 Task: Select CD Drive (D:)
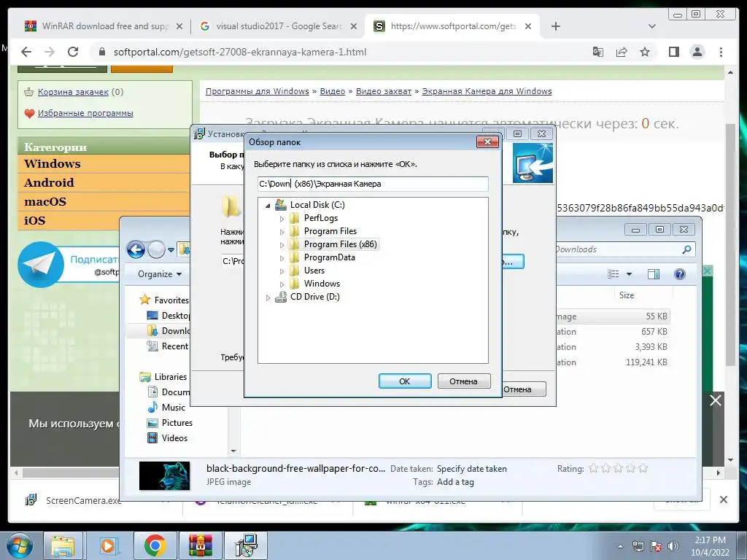pyautogui.click(x=314, y=296)
